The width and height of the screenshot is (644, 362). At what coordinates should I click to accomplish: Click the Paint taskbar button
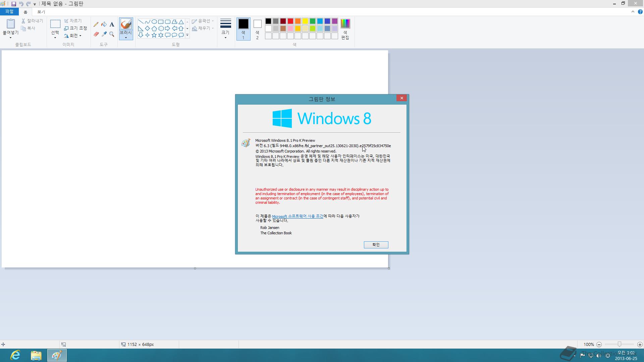(x=57, y=355)
